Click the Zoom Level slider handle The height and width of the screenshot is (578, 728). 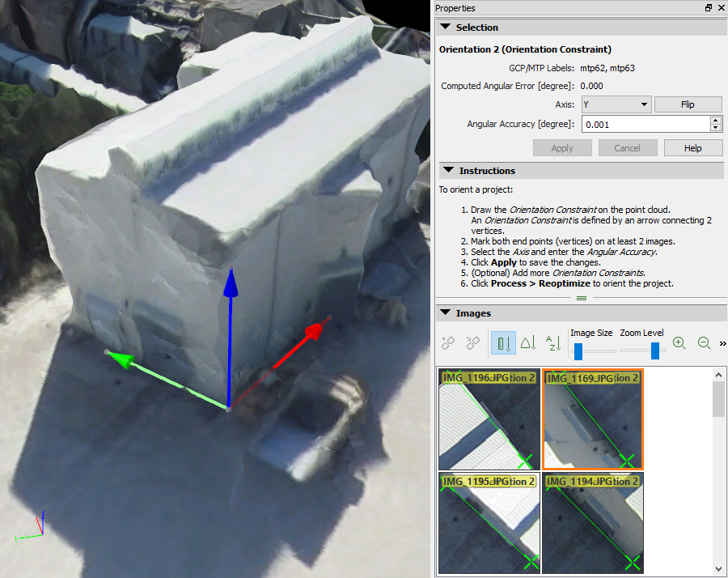coord(654,351)
